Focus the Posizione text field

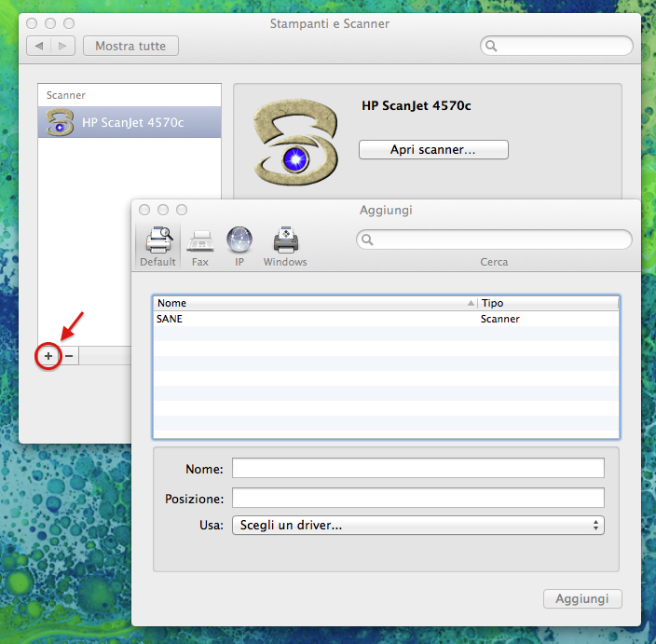[x=418, y=498]
